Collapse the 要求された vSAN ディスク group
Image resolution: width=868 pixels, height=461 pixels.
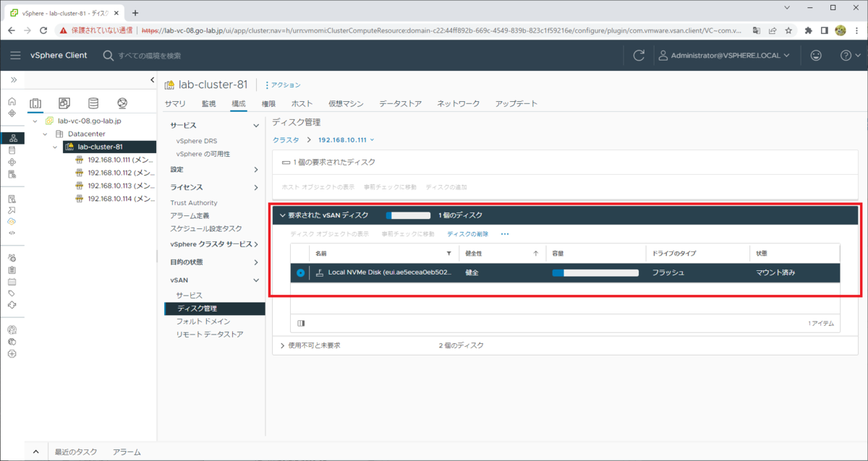283,215
